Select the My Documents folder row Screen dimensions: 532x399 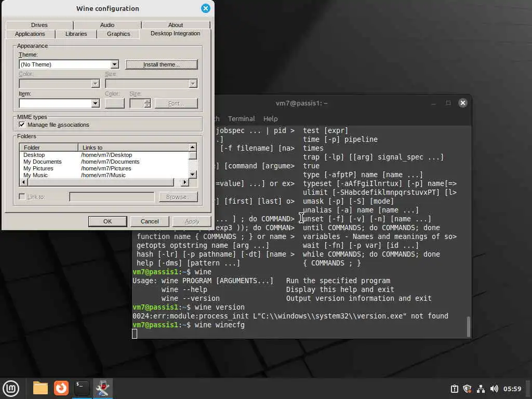pyautogui.click(x=104, y=162)
